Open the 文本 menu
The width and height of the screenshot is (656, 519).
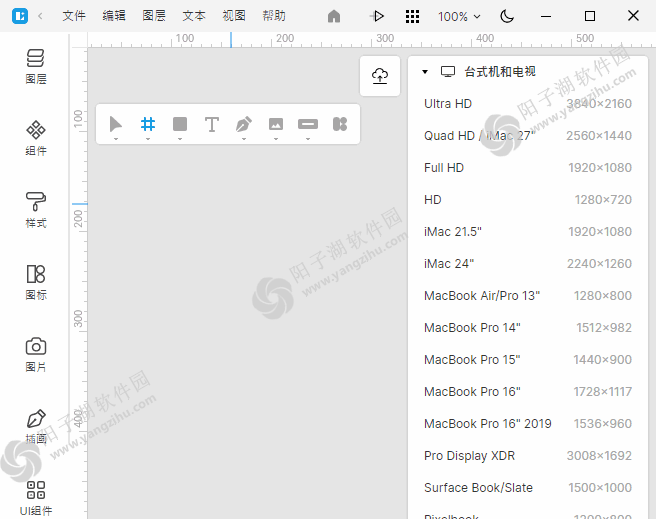click(x=194, y=16)
